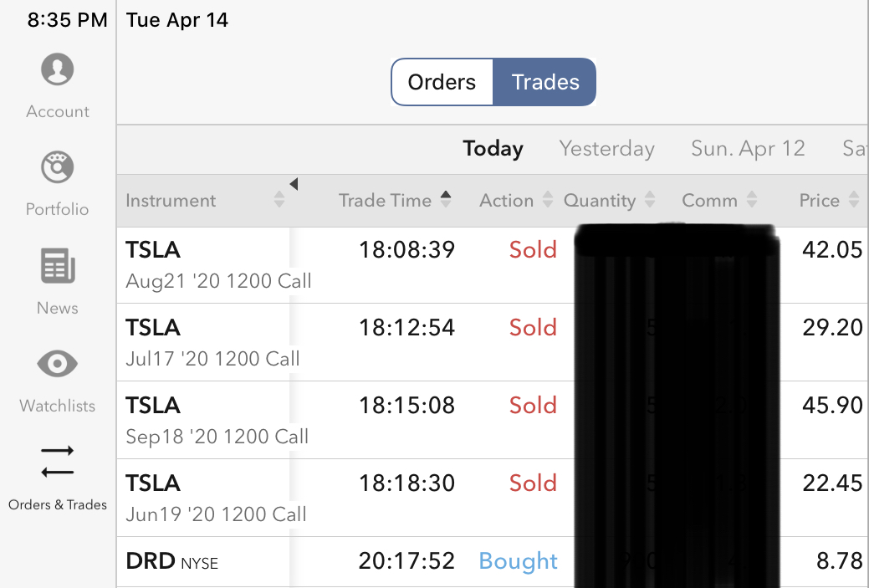This screenshot has width=869, height=588.
Task: Sort by Price column arrows
Action: point(854,200)
